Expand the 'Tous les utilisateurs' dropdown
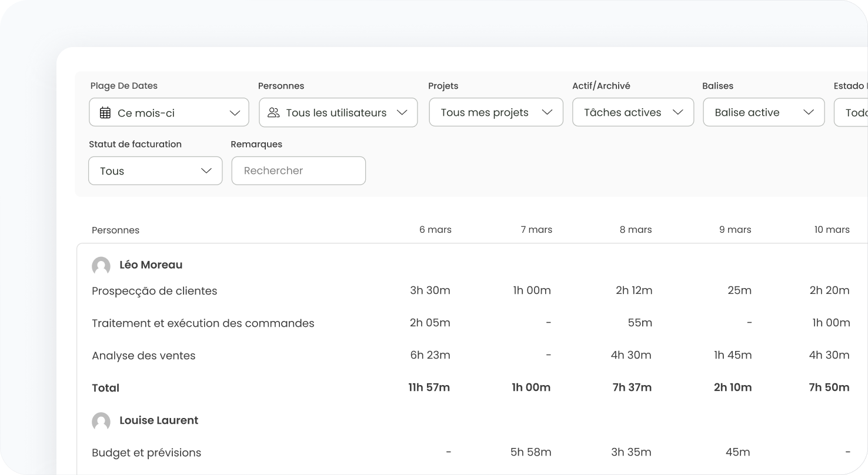 click(338, 112)
